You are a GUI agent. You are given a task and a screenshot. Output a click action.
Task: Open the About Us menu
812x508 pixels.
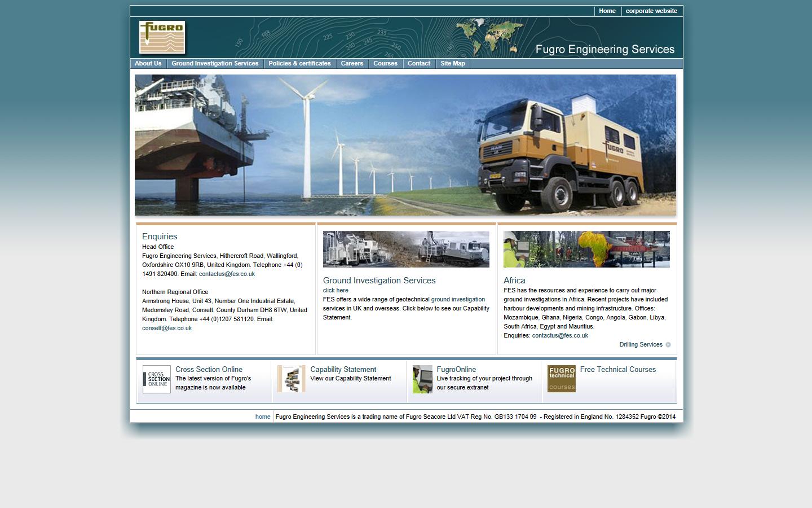[148, 64]
